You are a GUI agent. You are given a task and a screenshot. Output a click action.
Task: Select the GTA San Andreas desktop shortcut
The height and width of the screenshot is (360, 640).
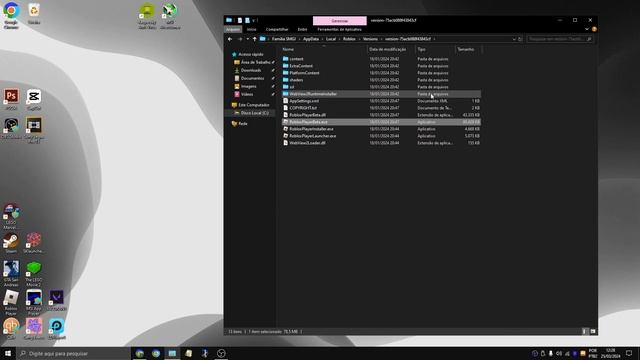(x=11, y=273)
